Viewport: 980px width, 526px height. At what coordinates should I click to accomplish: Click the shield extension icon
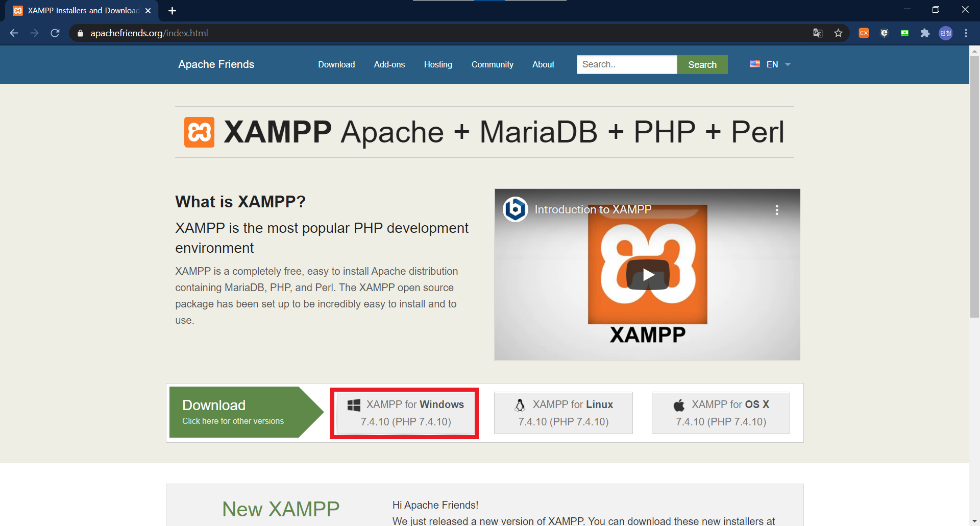(x=884, y=33)
